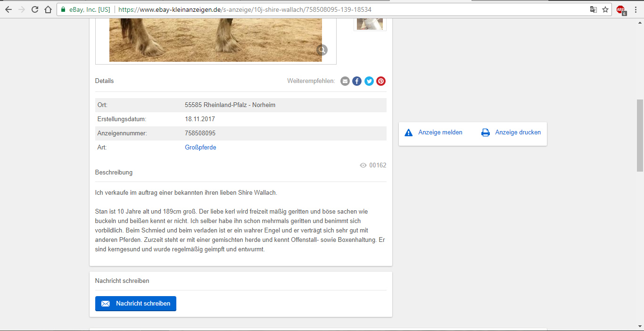This screenshot has height=331, width=644.
Task: Reload the page
Action: pyautogui.click(x=35, y=9)
